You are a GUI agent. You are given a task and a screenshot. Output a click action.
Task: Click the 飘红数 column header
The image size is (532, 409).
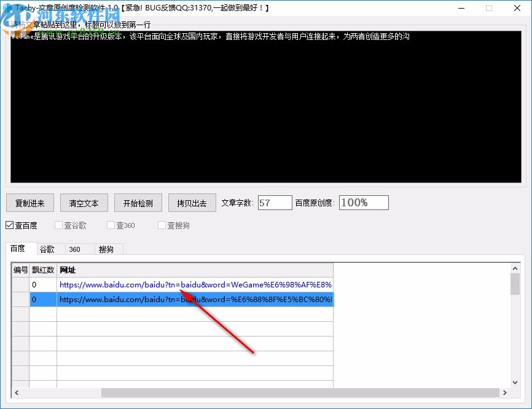[x=43, y=270]
